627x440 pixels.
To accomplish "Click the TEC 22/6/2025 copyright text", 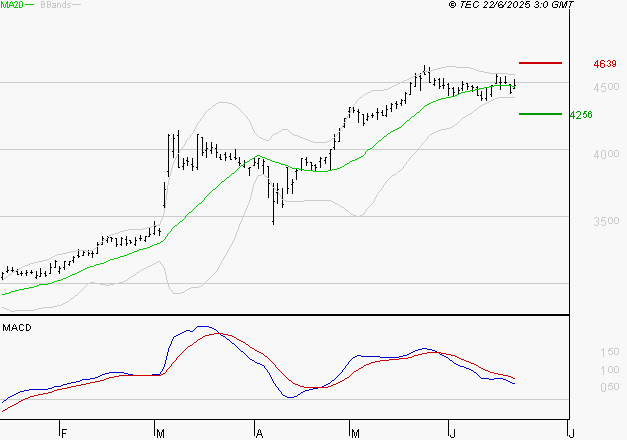I will 511,5.
